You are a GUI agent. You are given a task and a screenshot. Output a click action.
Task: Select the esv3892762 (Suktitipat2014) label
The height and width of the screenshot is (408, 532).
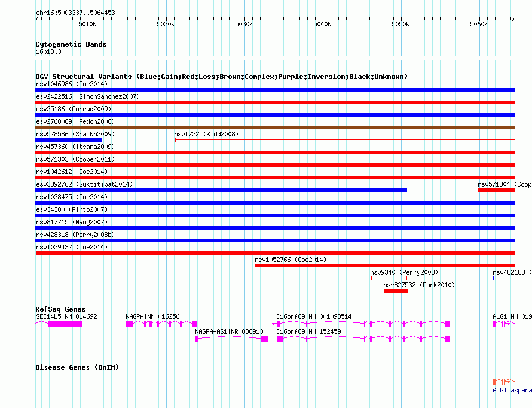pyautogui.click(x=84, y=184)
